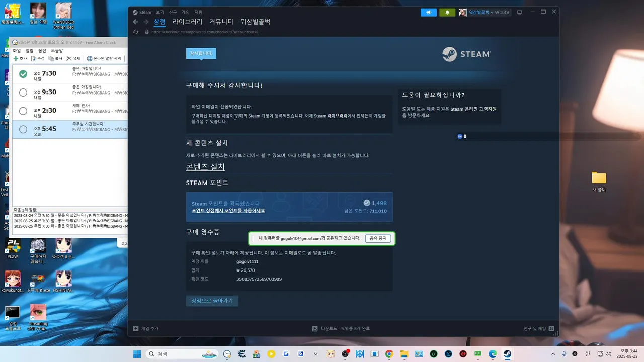Click the 콘텐츠 설치 link
644x362 pixels.
205,167
